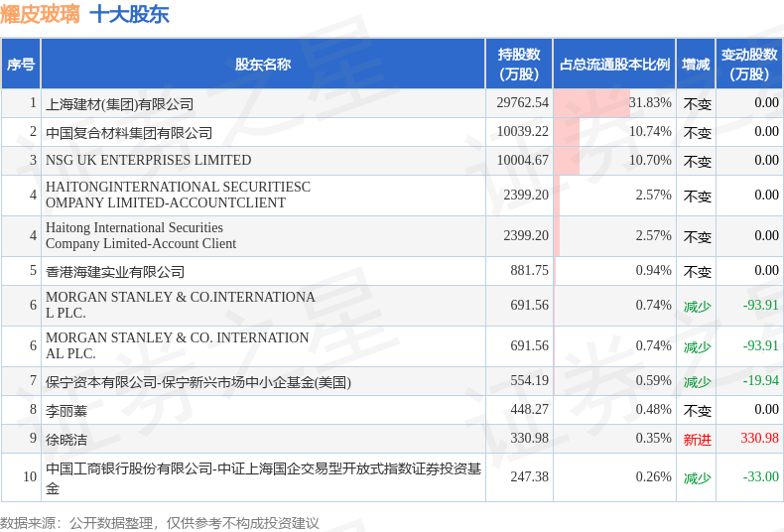Click row number 1
Image resolution: width=784 pixels, height=532 pixels.
[x=33, y=102]
